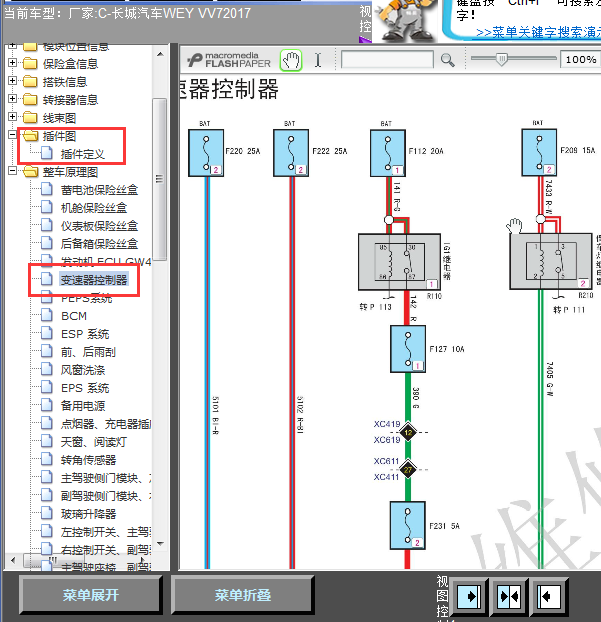This screenshot has height=622, width=601.
Task: Click fuse F127 10A symbol
Action: (408, 349)
